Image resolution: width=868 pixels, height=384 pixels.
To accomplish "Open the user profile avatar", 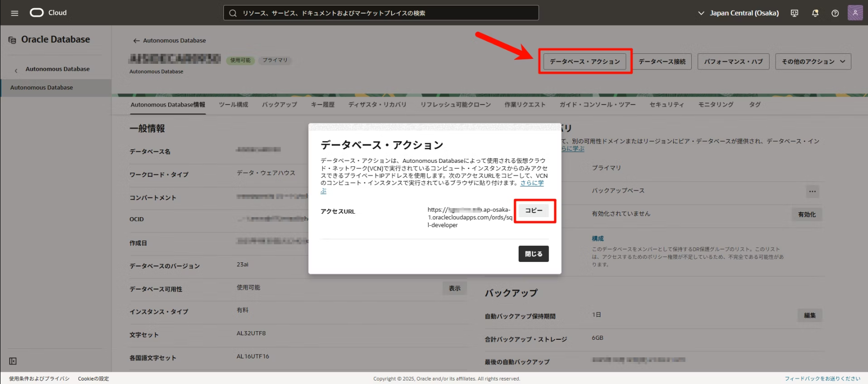I will point(855,13).
